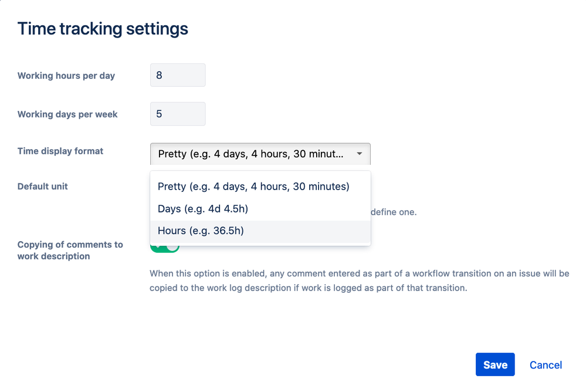Screen dimensions: 586x392
Task: Click the Working hours per day label
Action: (x=66, y=76)
